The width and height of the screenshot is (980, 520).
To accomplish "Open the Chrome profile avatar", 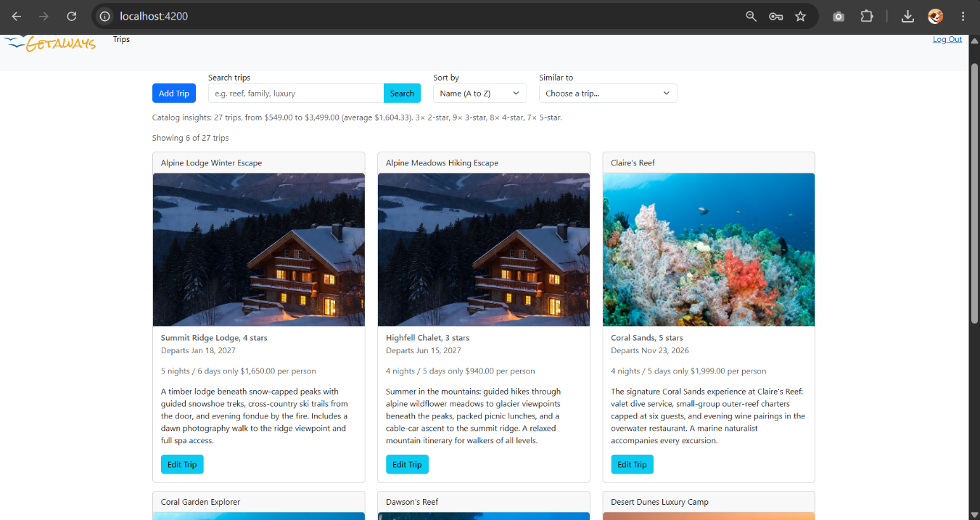I will [935, 16].
